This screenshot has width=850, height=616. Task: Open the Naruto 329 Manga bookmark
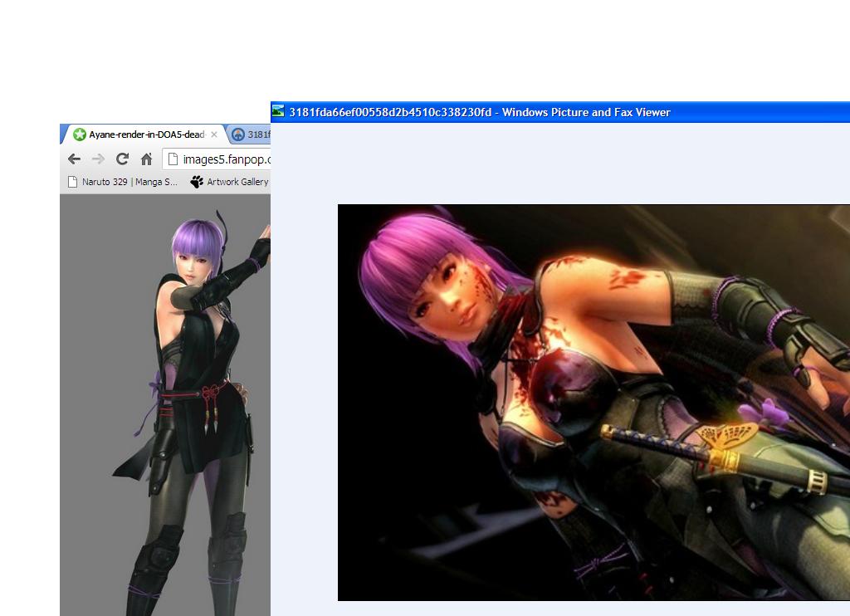click(x=123, y=182)
